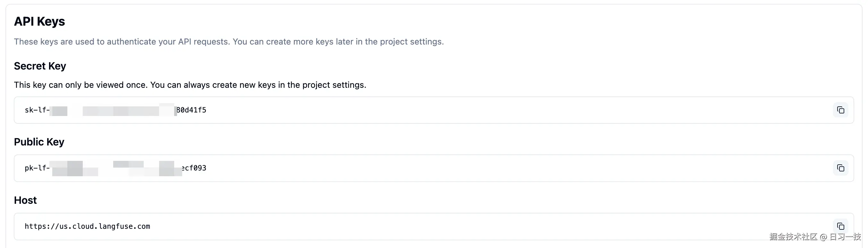868x248 pixels.
Task: Click the Public Key section heading
Action: 39,142
